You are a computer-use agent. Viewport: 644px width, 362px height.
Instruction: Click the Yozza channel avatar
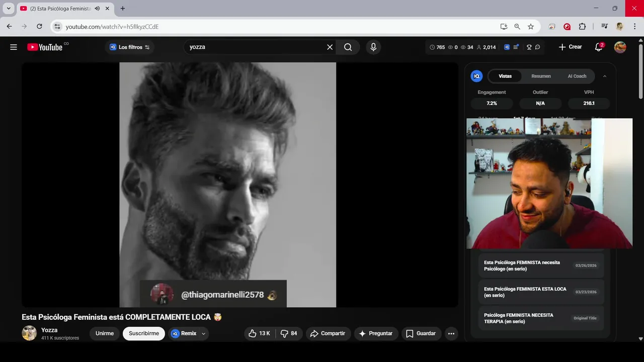pos(29,333)
